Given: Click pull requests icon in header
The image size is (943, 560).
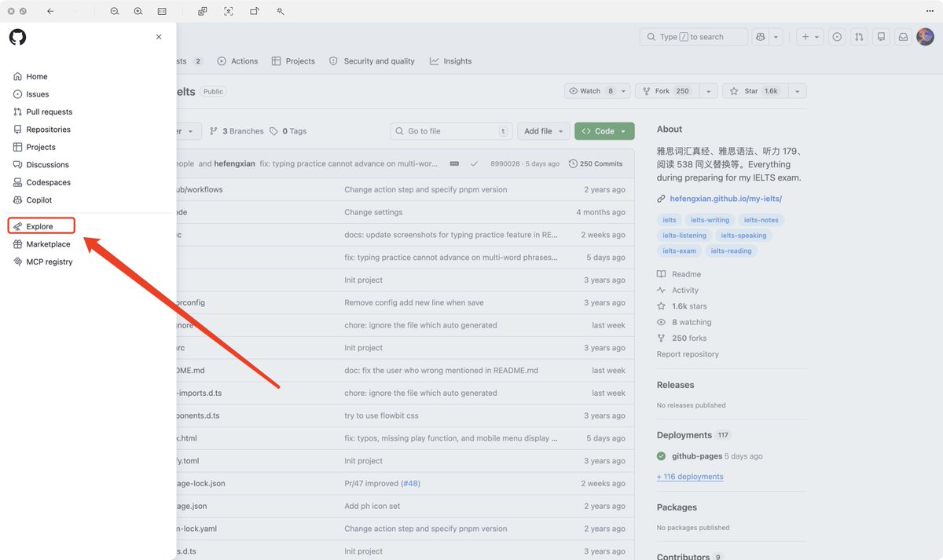Looking at the screenshot, I should coord(859,37).
